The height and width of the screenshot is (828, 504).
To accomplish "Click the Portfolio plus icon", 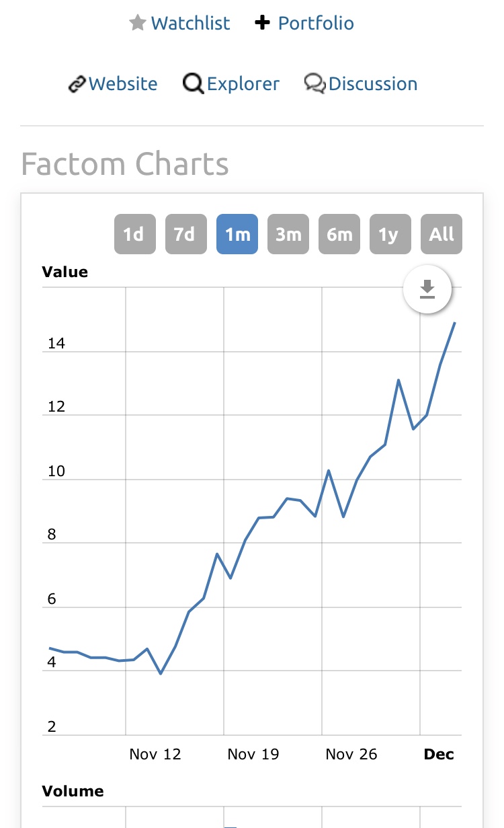I will click(x=261, y=23).
